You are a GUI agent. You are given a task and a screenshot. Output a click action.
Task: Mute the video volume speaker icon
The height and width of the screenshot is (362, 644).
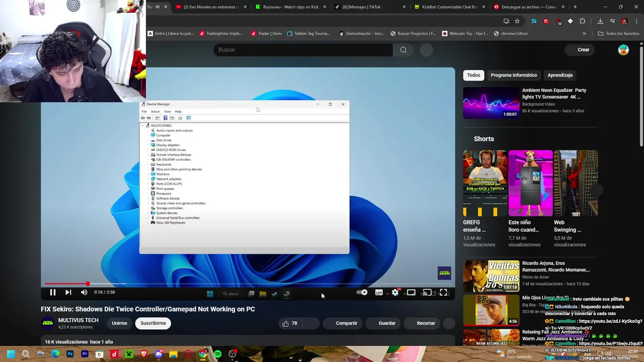[x=84, y=292]
